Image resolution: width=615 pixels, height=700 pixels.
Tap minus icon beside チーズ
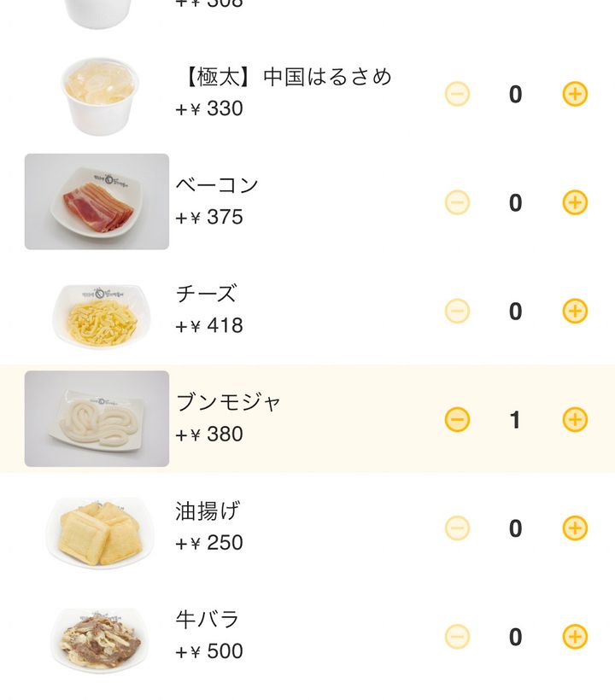pyautogui.click(x=457, y=311)
